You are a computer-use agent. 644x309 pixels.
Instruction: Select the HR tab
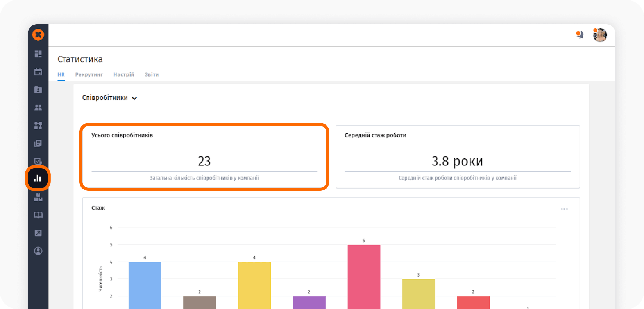click(61, 75)
